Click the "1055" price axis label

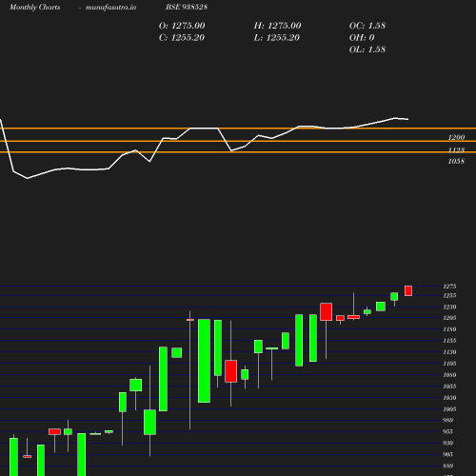pos(449,387)
